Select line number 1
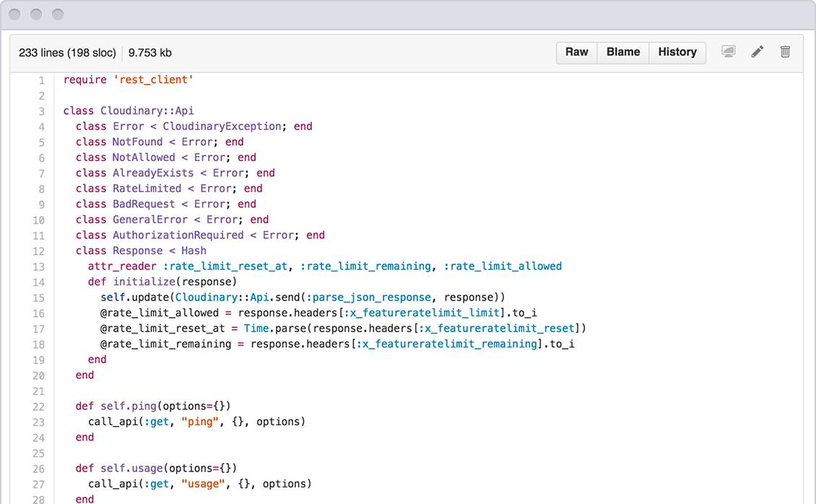The image size is (816, 504). [41, 81]
